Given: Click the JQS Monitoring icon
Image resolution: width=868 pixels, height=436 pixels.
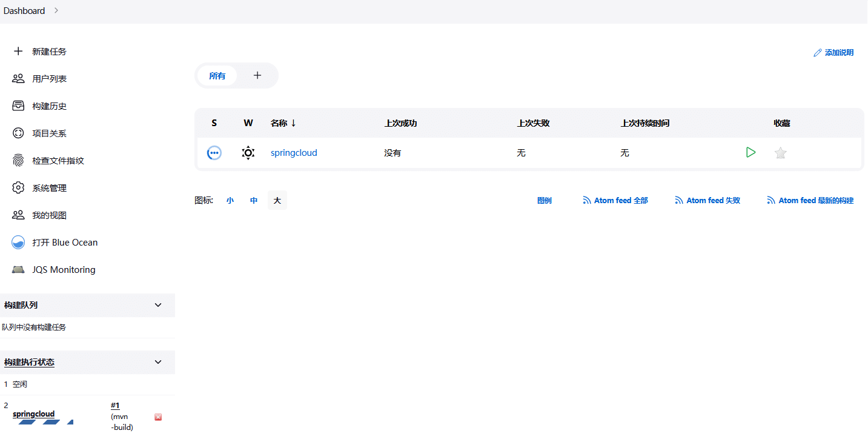Looking at the screenshot, I should (x=18, y=270).
